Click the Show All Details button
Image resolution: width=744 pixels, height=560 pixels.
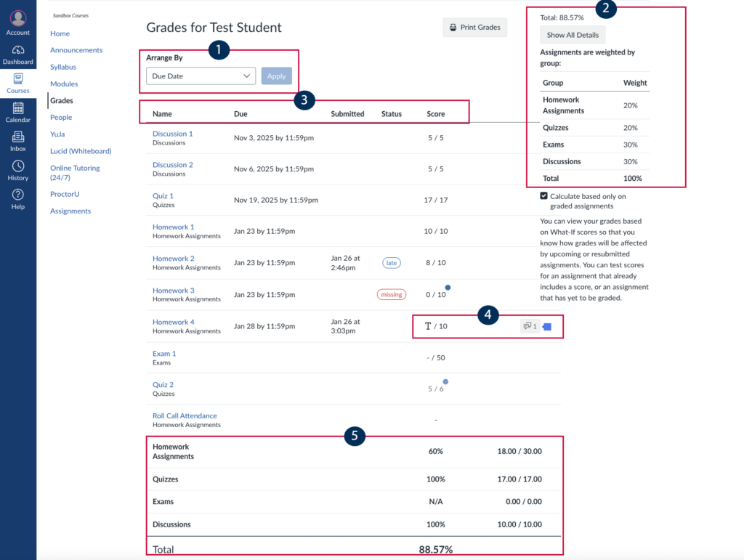point(571,34)
